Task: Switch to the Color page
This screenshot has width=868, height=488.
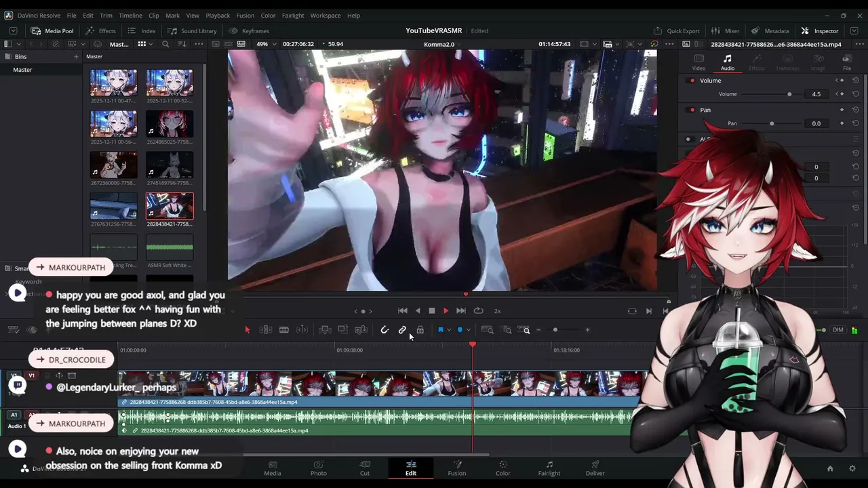Action: coord(502,468)
